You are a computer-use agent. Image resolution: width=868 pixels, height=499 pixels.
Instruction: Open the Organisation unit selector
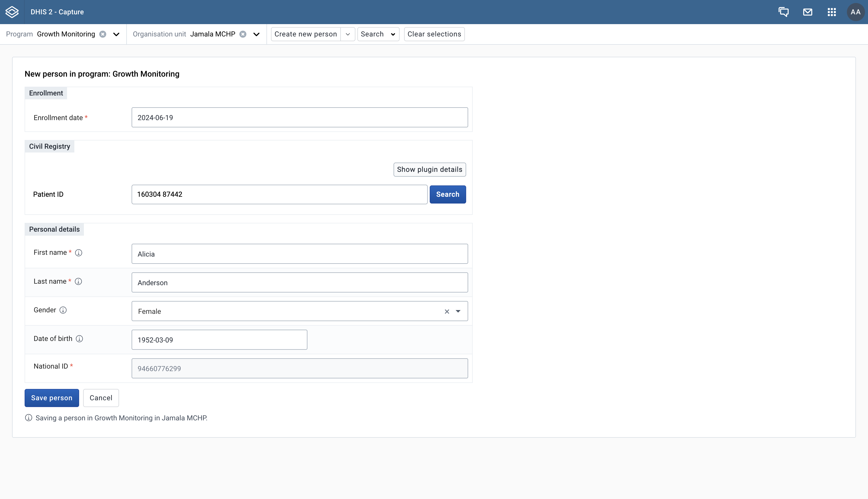pos(256,34)
